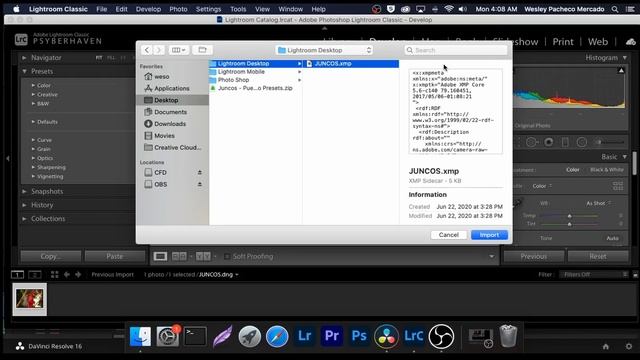Click the new folder icon in the dialog toolbar
Screen dimensions: 640x360
(x=202, y=50)
